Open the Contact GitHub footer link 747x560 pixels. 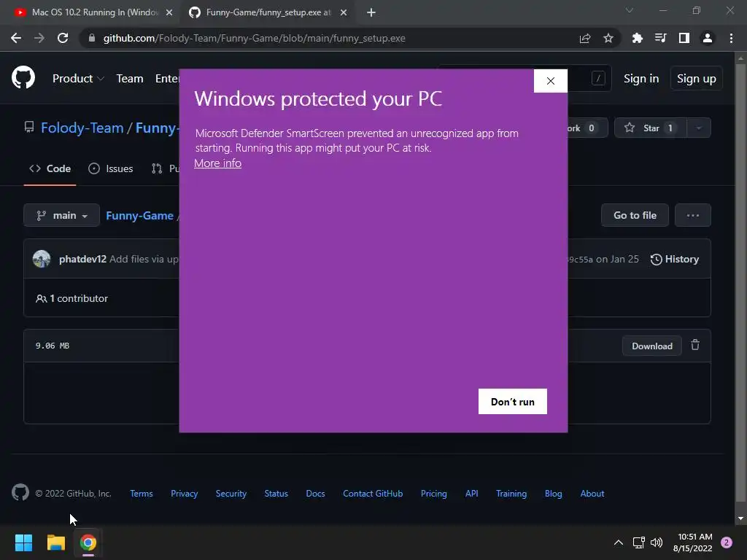click(x=373, y=494)
